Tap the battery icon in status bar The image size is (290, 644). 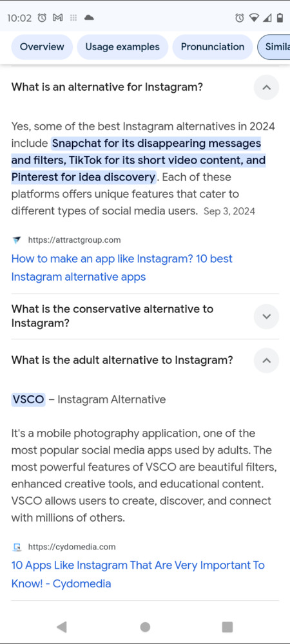(280, 17)
